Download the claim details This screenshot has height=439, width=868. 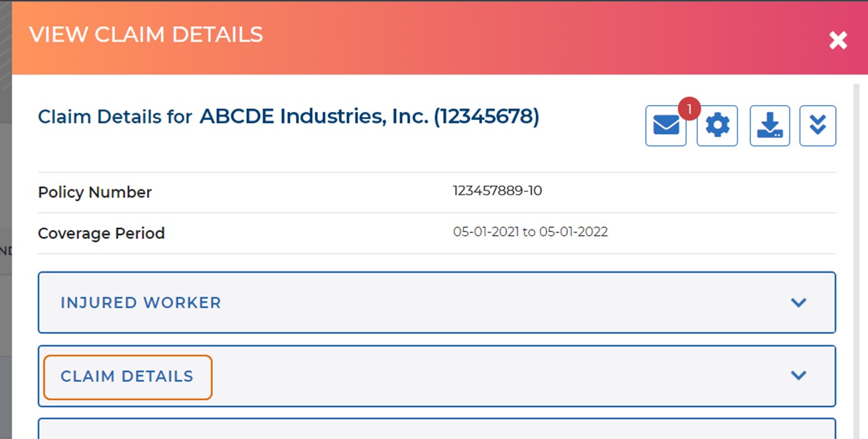pyautogui.click(x=770, y=126)
